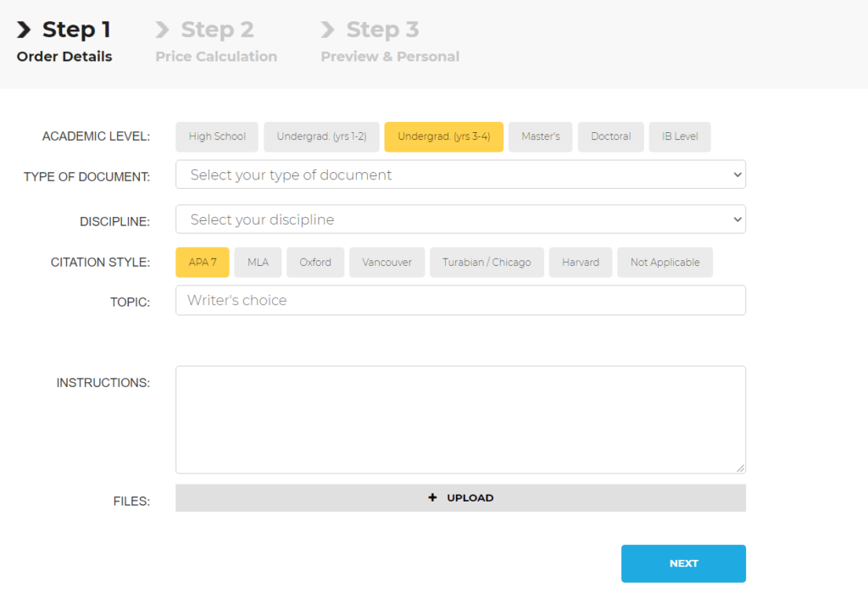The width and height of the screenshot is (868, 604).
Task: Click the plus icon on Upload bar
Action: pyautogui.click(x=432, y=498)
